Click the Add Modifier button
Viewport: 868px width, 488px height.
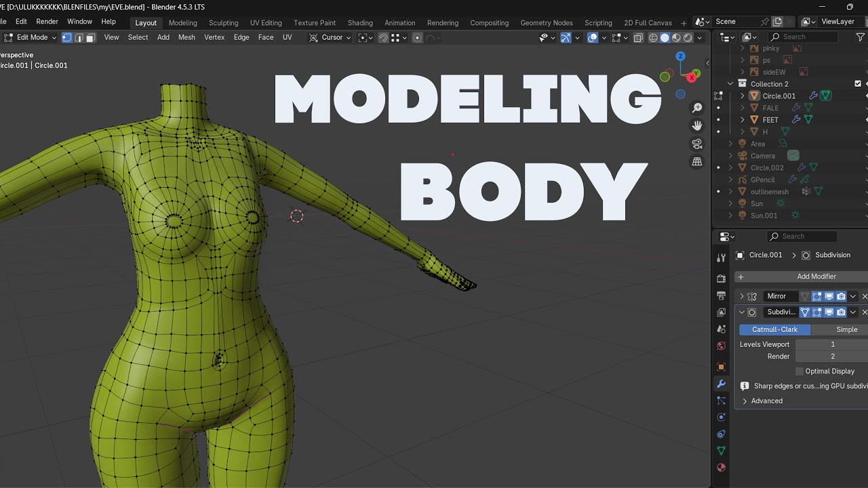pos(802,277)
